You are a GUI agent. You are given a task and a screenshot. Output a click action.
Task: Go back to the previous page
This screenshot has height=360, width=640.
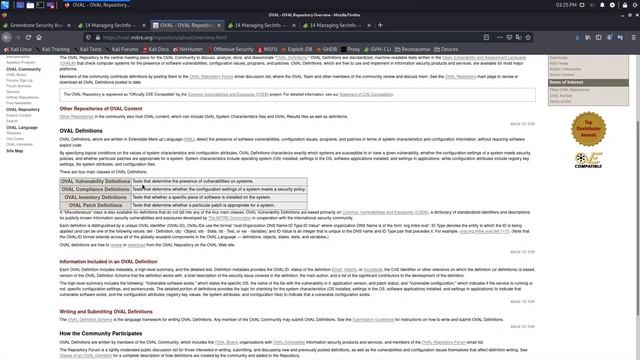click(7, 37)
